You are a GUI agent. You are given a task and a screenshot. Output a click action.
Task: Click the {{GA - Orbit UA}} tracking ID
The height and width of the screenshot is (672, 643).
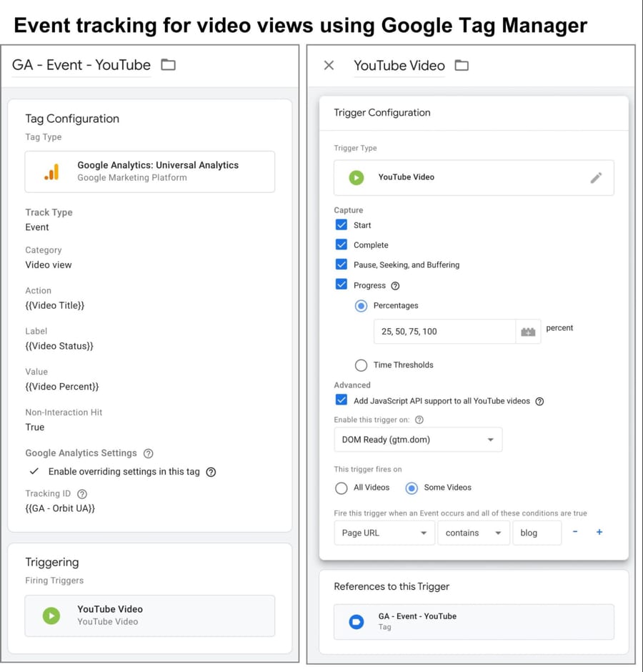(60, 509)
